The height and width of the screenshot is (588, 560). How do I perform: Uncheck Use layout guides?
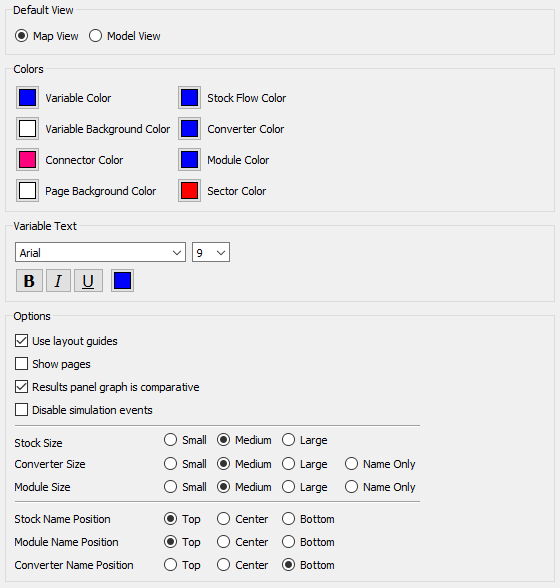pos(21,341)
